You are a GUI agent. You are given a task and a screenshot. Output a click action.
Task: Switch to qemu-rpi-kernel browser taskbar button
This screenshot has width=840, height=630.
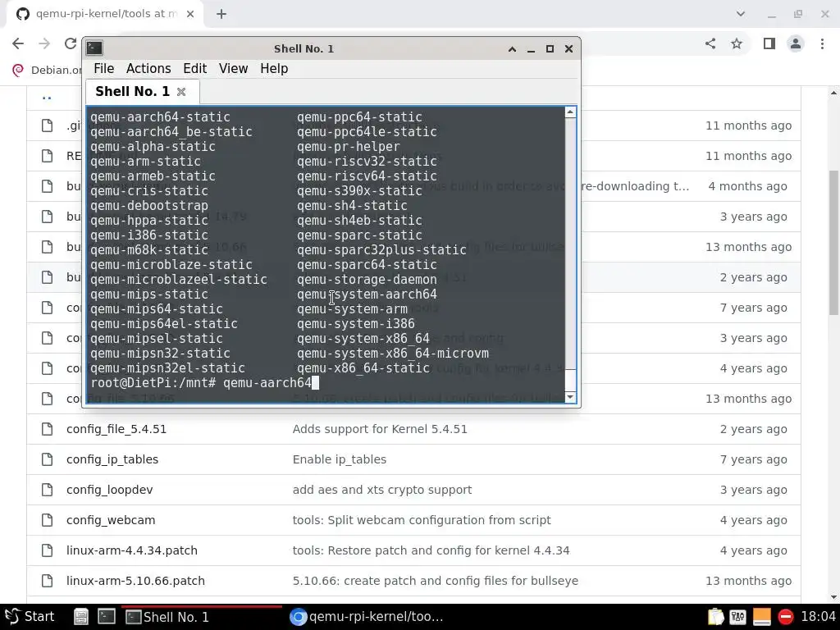point(367,617)
